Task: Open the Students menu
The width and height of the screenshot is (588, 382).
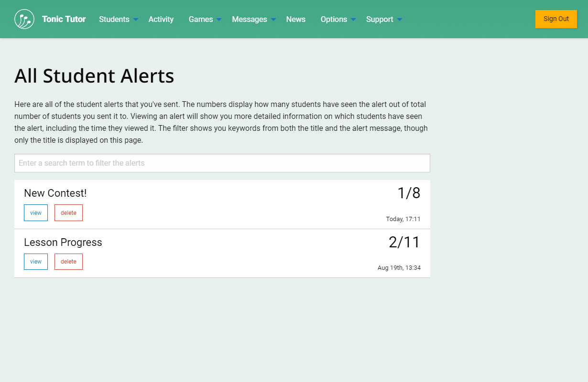Action: pyautogui.click(x=114, y=19)
